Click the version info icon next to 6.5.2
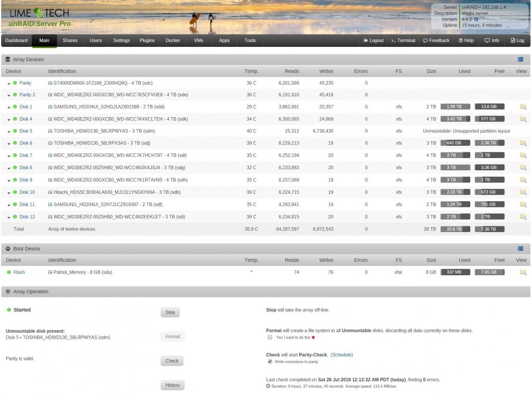This screenshot has height=395, width=532. pos(476,19)
